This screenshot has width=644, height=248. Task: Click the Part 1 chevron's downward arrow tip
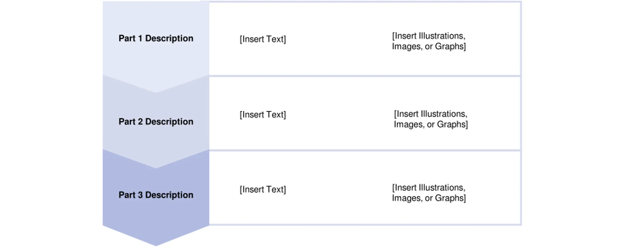pos(156,89)
